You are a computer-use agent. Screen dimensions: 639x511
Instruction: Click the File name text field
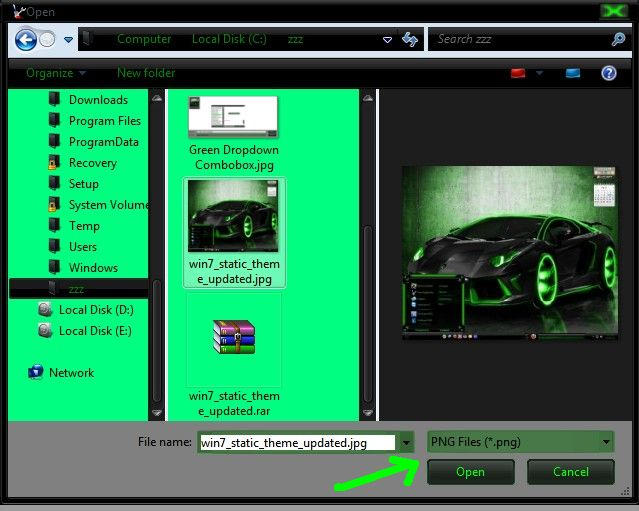(x=297, y=443)
